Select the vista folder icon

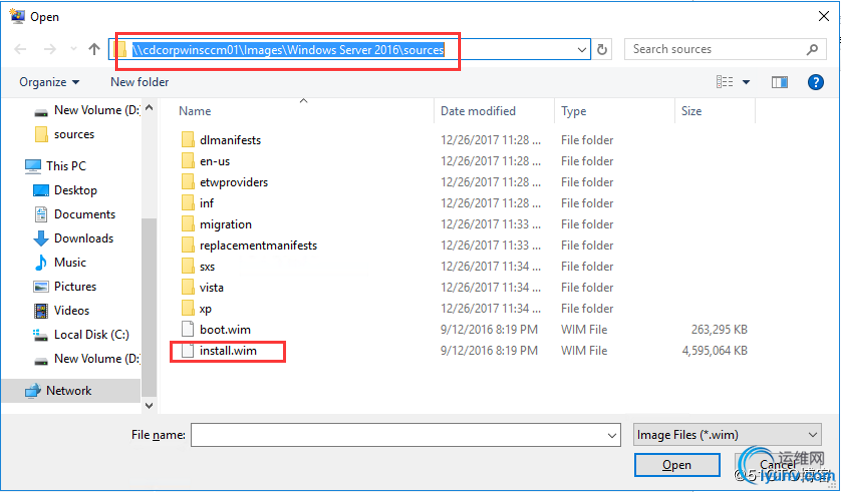click(188, 288)
